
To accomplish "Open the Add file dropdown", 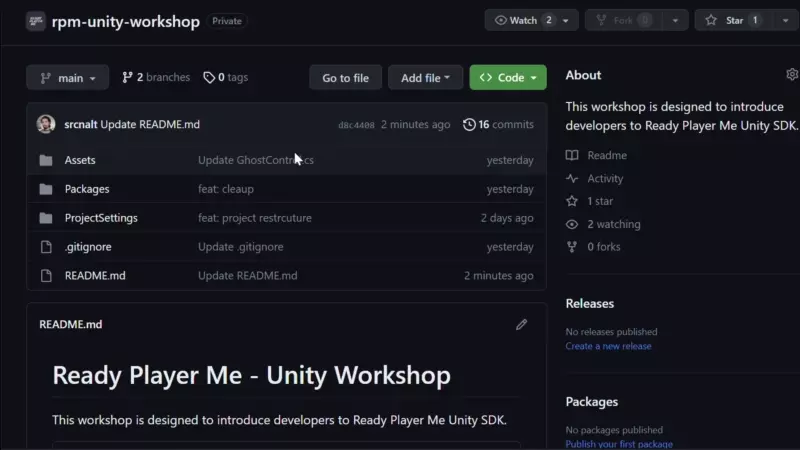I will pyautogui.click(x=425, y=78).
